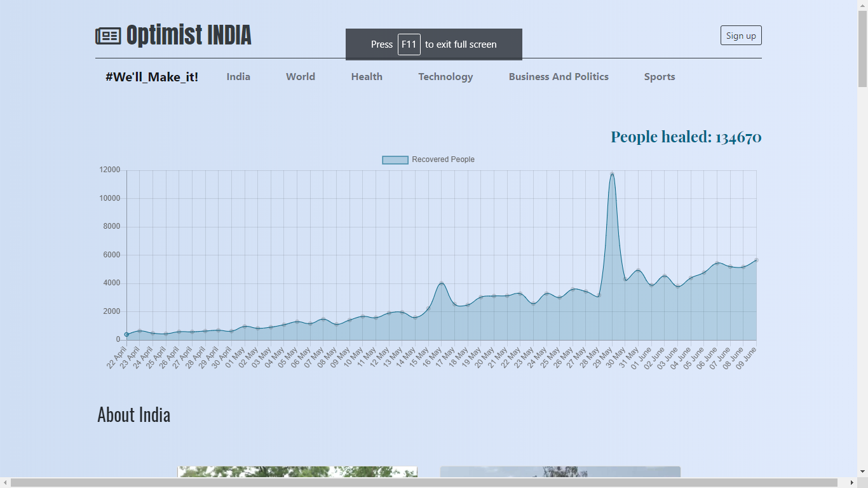The image size is (868, 488).
Task: Click the 12000 y-axis label
Action: [x=109, y=170]
